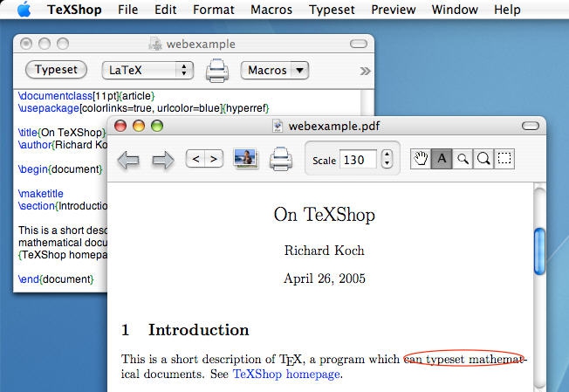Open the File menu
569x392 pixels.
tap(127, 10)
